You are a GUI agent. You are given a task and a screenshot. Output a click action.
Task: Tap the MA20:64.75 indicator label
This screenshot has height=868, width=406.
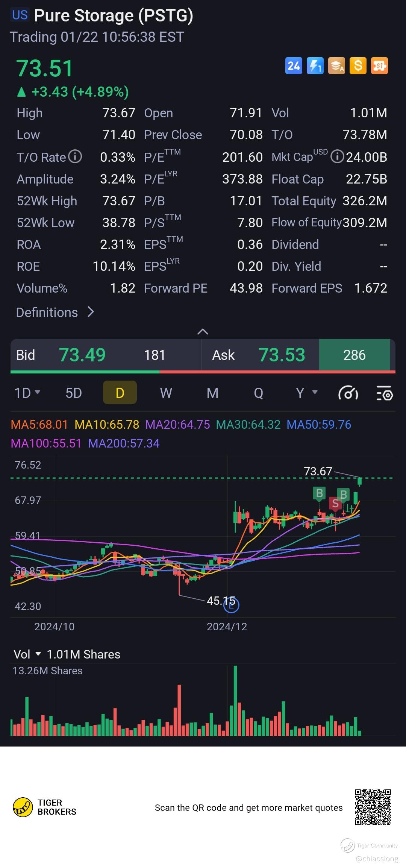[178, 425]
